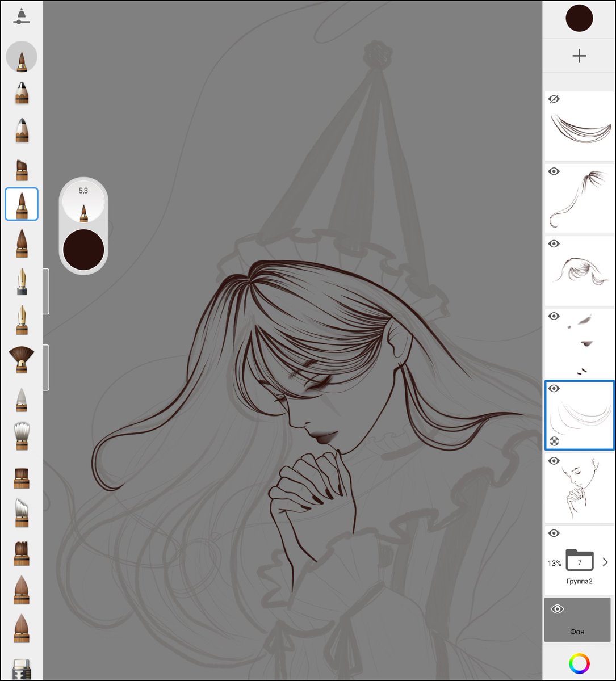This screenshot has width=616, height=681.
Task: Choose the fountain pen with grey inkpot base
Action: 22,281
